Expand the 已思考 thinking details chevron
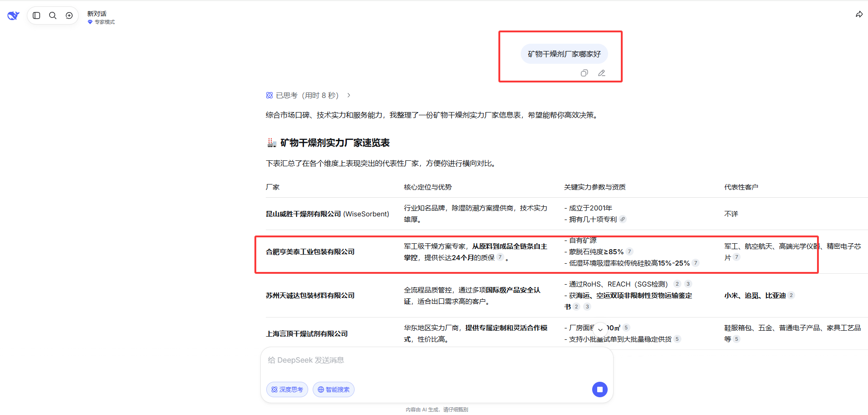This screenshot has height=415, width=868. click(349, 95)
